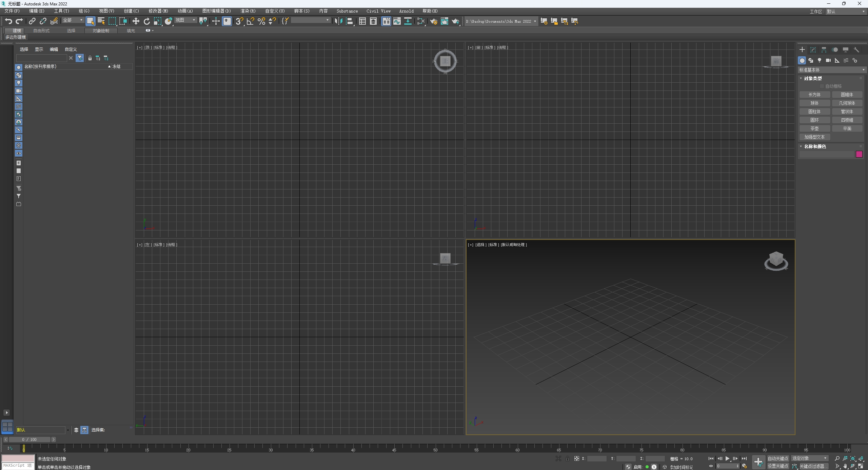
Task: Click the Play Animation button
Action: pos(727,458)
